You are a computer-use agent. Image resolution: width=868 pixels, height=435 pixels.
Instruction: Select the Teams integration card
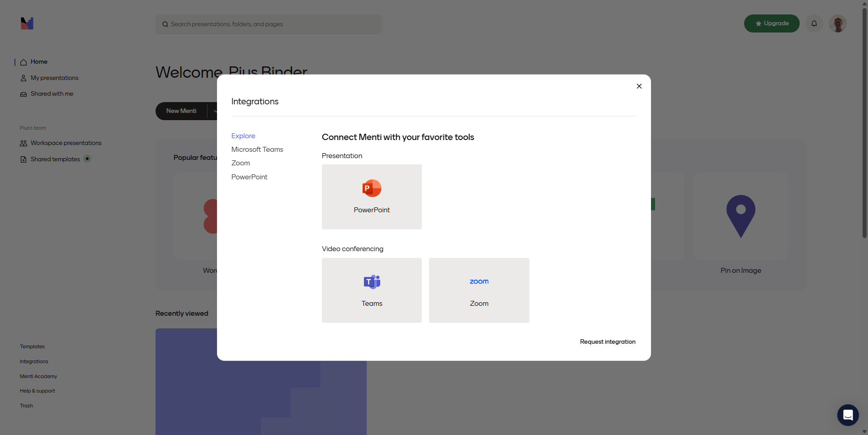click(x=372, y=290)
